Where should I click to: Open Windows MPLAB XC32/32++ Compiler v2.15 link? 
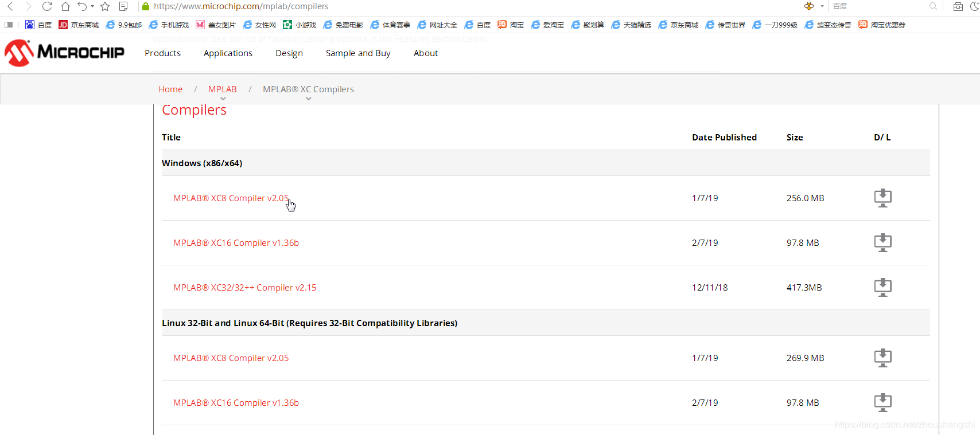click(245, 287)
